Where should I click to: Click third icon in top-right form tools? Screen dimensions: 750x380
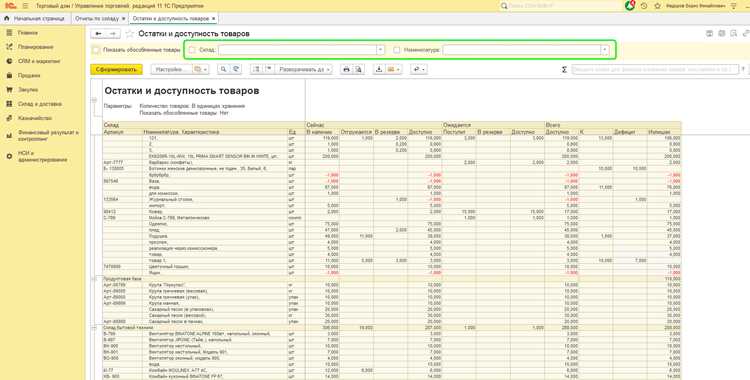(734, 34)
